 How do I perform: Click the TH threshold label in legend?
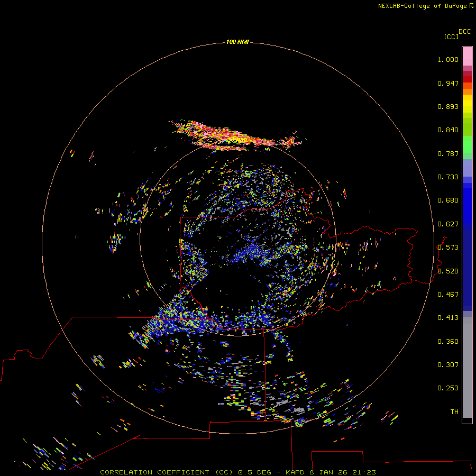[454, 412]
